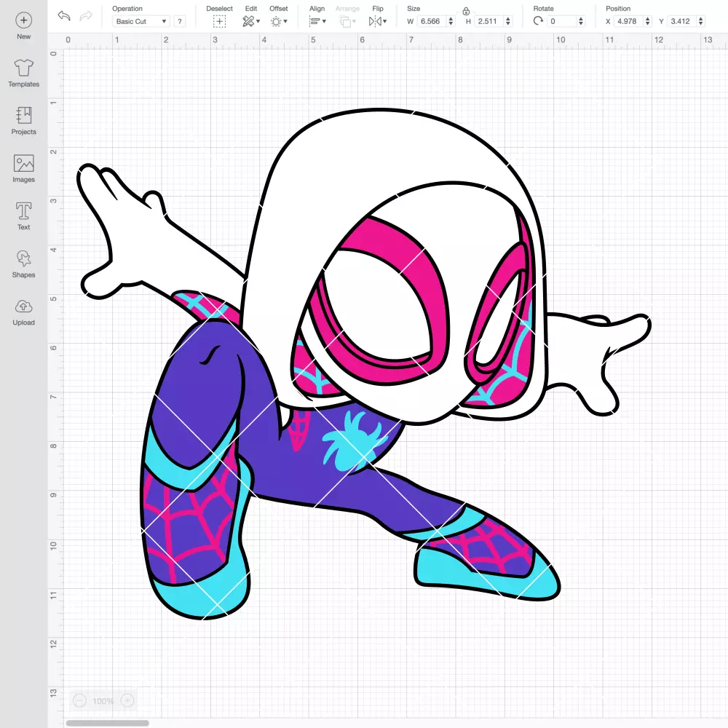Zoom in with the plus button
The image size is (728, 728).
tap(127, 700)
